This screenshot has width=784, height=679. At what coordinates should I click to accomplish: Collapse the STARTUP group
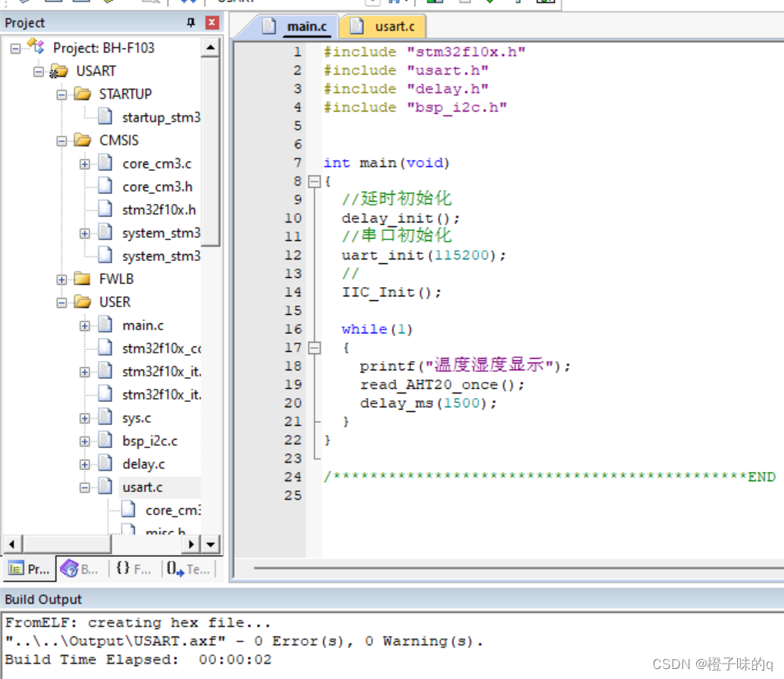point(62,95)
